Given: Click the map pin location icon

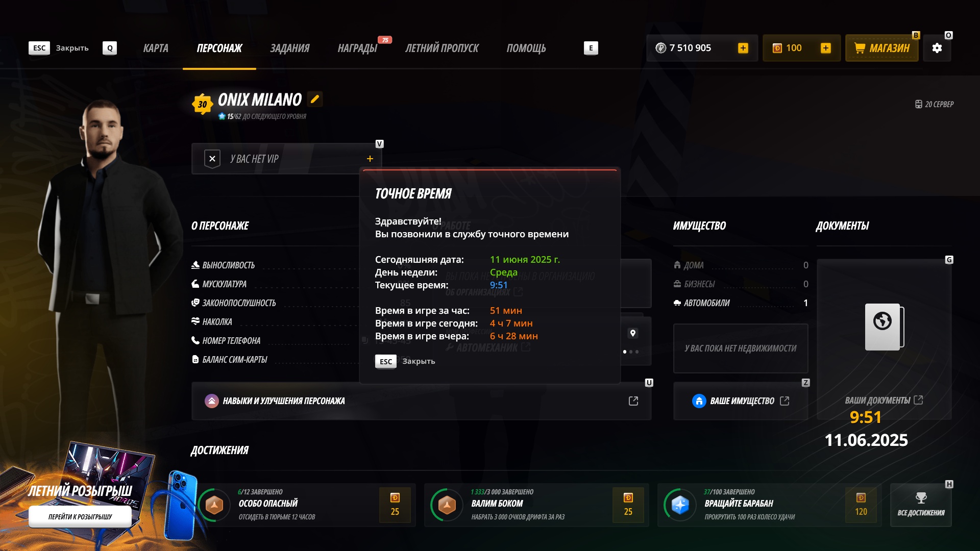Looking at the screenshot, I should [632, 333].
